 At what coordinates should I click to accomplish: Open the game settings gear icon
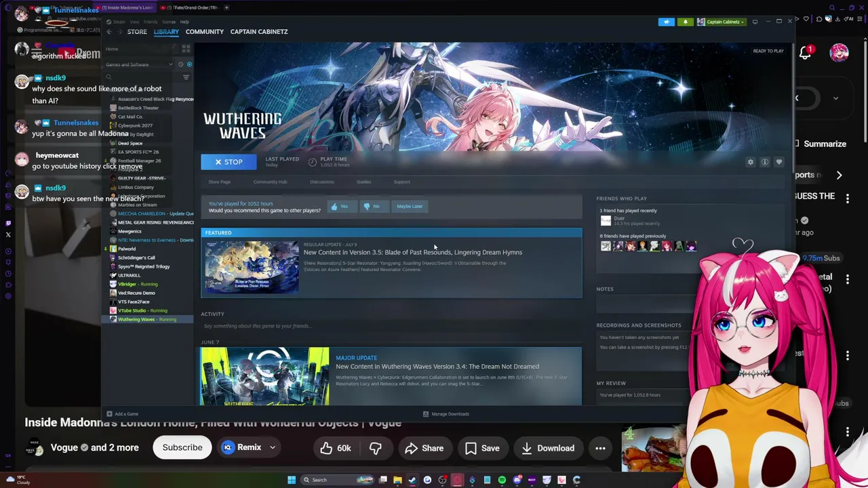750,162
